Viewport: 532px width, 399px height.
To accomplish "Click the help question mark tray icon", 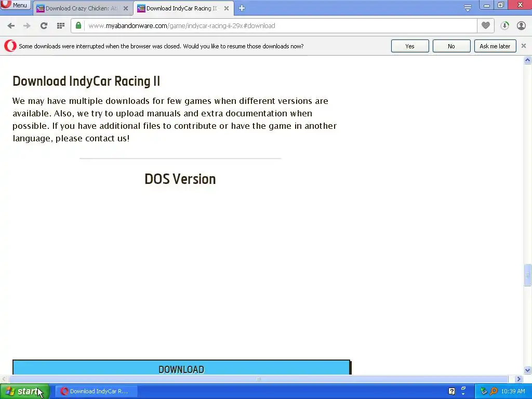I will point(451,391).
